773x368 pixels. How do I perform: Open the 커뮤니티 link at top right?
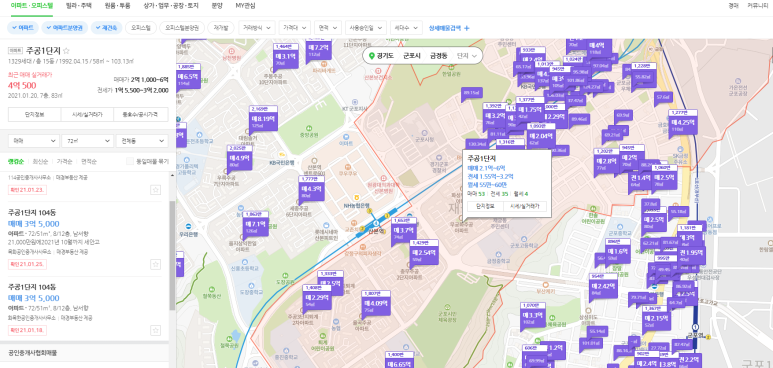pyautogui.click(x=758, y=6)
